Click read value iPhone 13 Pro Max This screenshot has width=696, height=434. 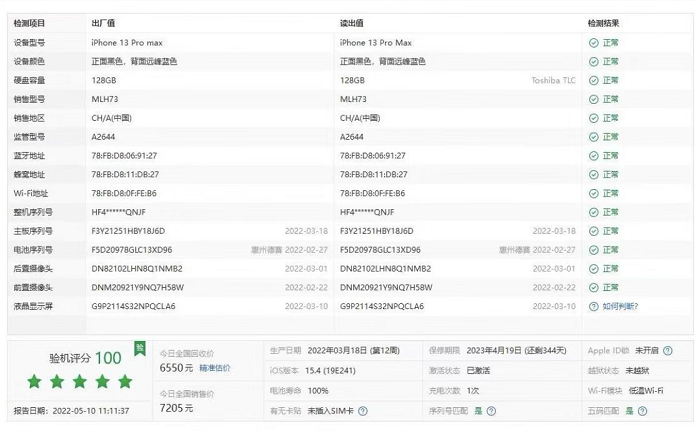coord(376,43)
